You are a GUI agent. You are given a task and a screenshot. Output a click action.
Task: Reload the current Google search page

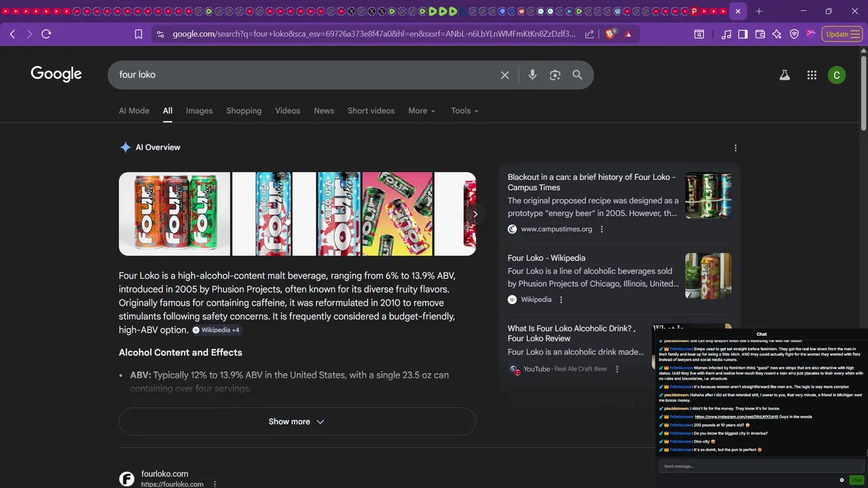(46, 34)
